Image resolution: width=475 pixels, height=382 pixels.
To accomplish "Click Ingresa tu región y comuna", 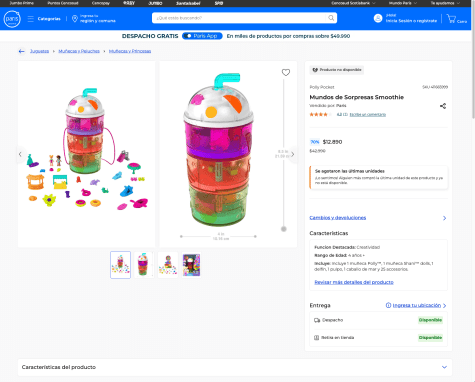I will [98, 18].
